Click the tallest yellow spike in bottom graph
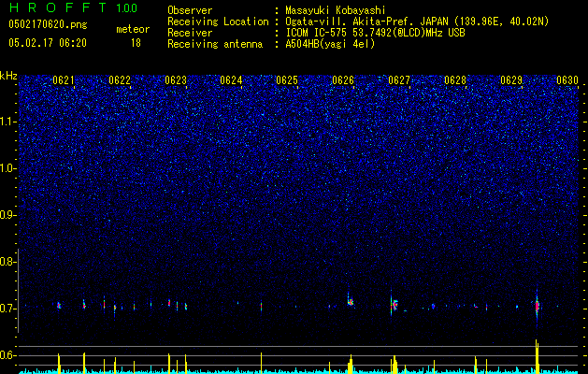588x374 pixels. tap(537, 356)
